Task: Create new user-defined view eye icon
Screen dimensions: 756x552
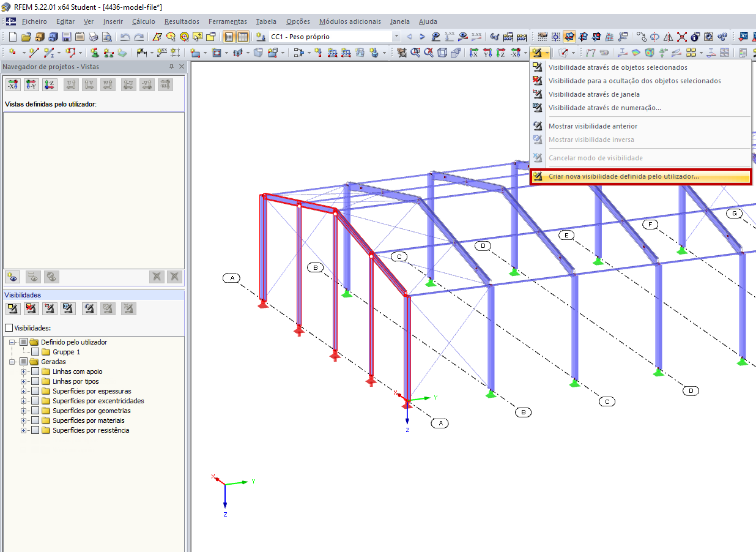Action: tap(12, 277)
